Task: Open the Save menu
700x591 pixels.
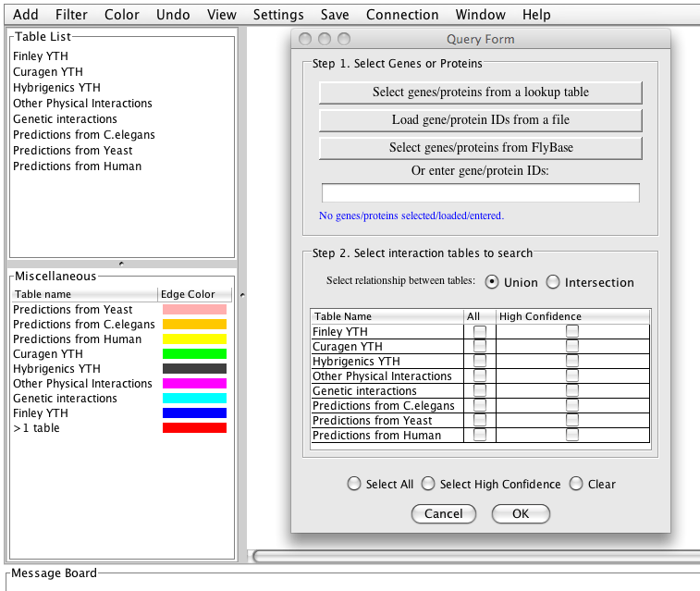Action: 335,15
